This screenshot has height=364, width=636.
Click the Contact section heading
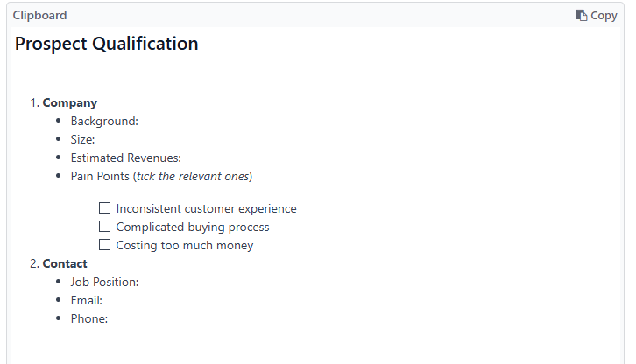(x=65, y=264)
